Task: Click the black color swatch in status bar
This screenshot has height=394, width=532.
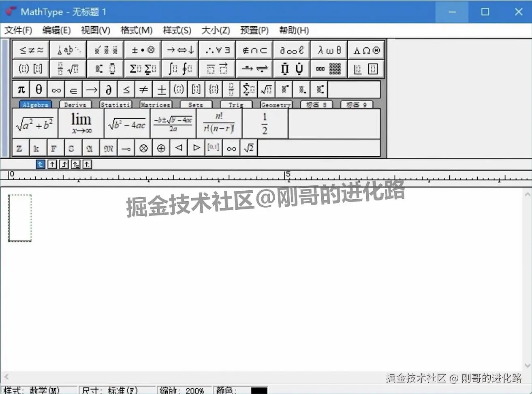Action: click(x=258, y=390)
